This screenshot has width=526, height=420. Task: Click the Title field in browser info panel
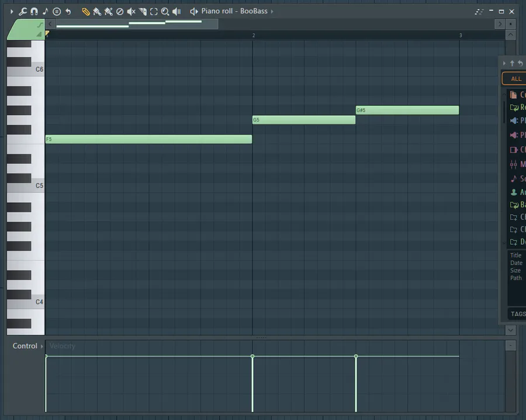pyautogui.click(x=516, y=255)
